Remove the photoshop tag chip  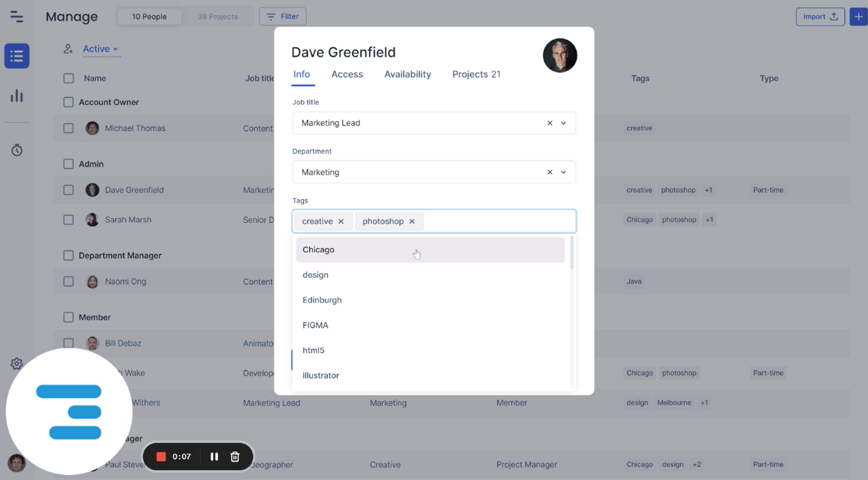pos(412,222)
